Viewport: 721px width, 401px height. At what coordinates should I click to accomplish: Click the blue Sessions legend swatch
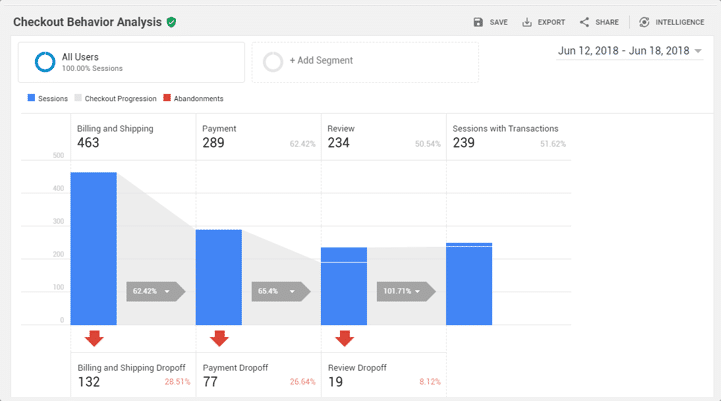coord(31,99)
